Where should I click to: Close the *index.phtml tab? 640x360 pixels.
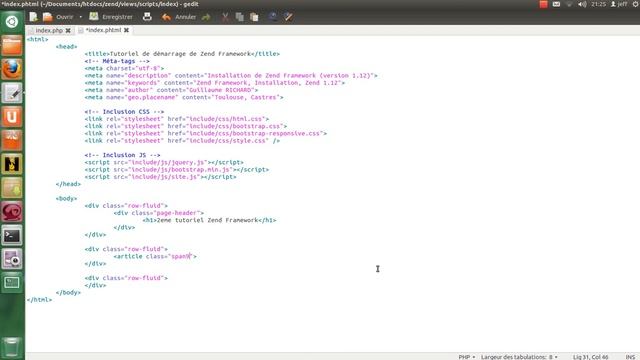click(127, 30)
